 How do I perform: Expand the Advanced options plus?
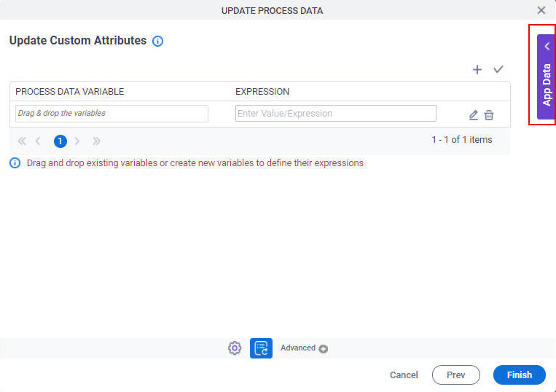point(323,349)
